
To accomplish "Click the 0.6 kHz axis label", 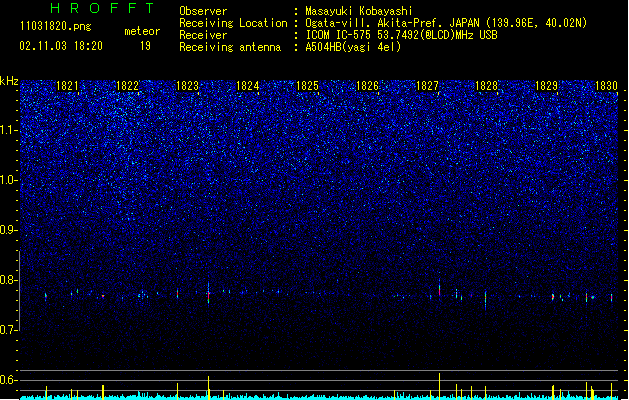I will tap(9, 380).
